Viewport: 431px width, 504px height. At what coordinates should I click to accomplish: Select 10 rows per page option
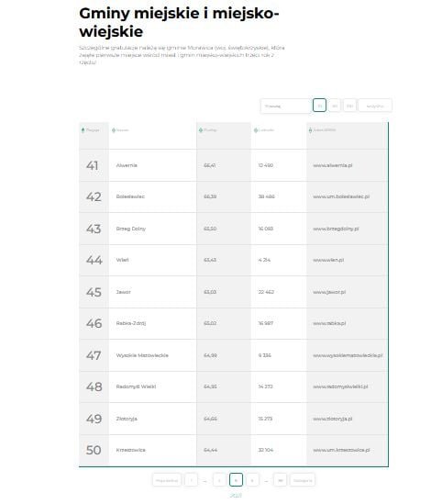[319, 106]
